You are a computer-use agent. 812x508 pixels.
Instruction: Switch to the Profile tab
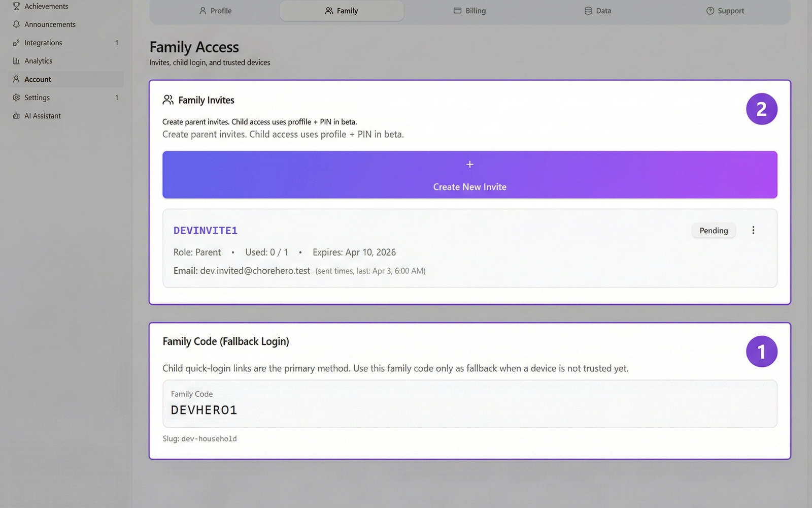pos(215,10)
